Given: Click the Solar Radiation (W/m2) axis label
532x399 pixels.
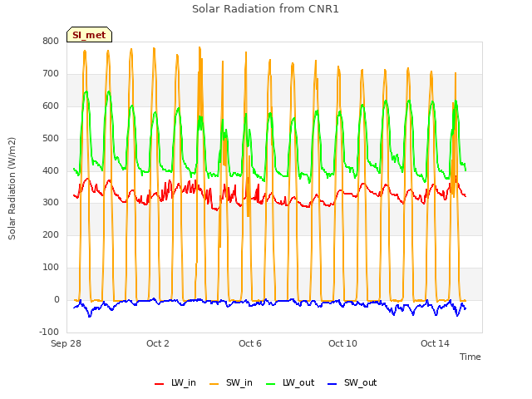Looking at the screenshot, I should tap(12, 189).
